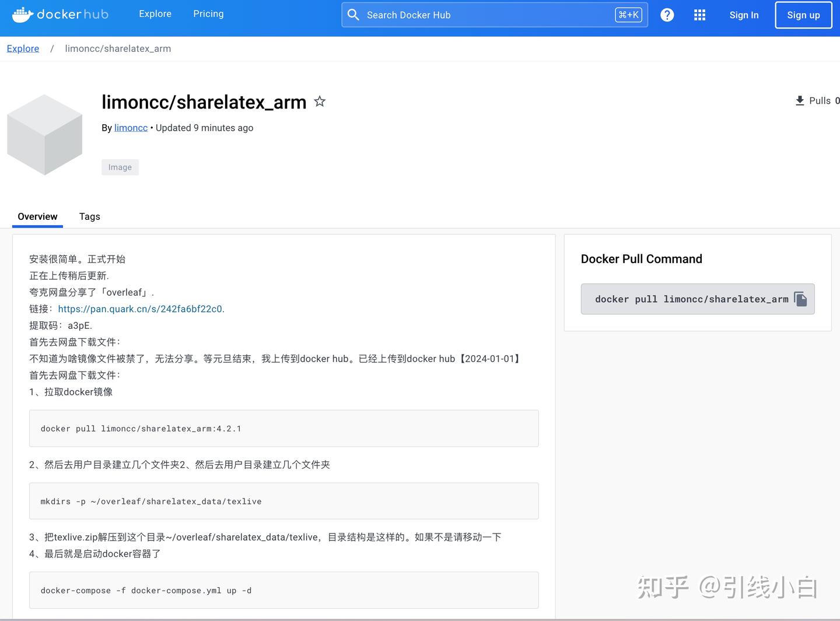Viewport: 840px width, 621px height.
Task: Click breadcrumb text limoncc/sharelatex_arm
Action: click(118, 48)
